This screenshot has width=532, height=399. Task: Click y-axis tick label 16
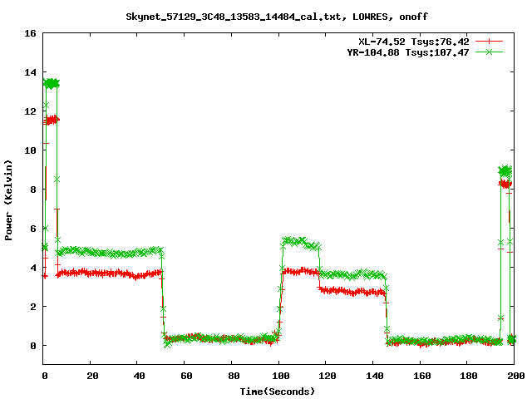tap(30, 33)
